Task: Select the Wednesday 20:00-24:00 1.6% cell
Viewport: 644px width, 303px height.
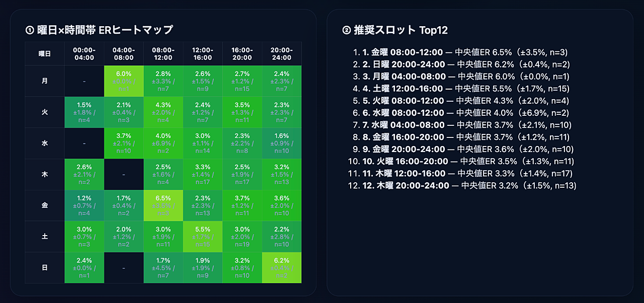Action: 281,143
